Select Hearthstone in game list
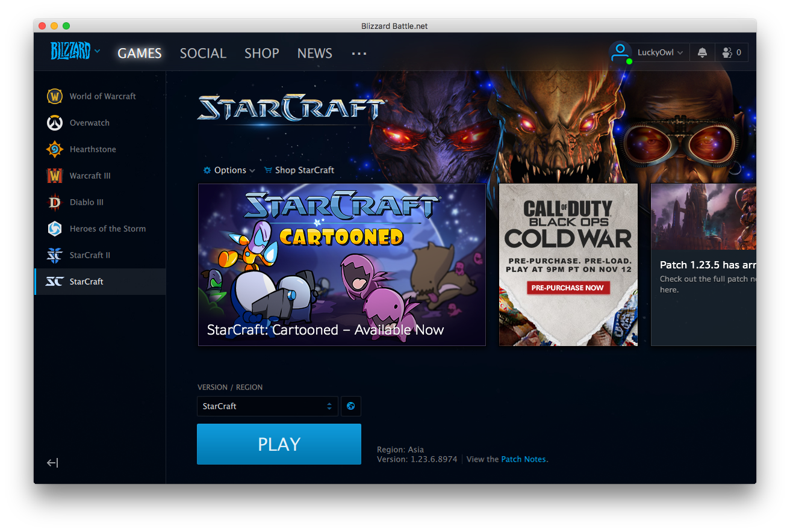 (x=100, y=149)
